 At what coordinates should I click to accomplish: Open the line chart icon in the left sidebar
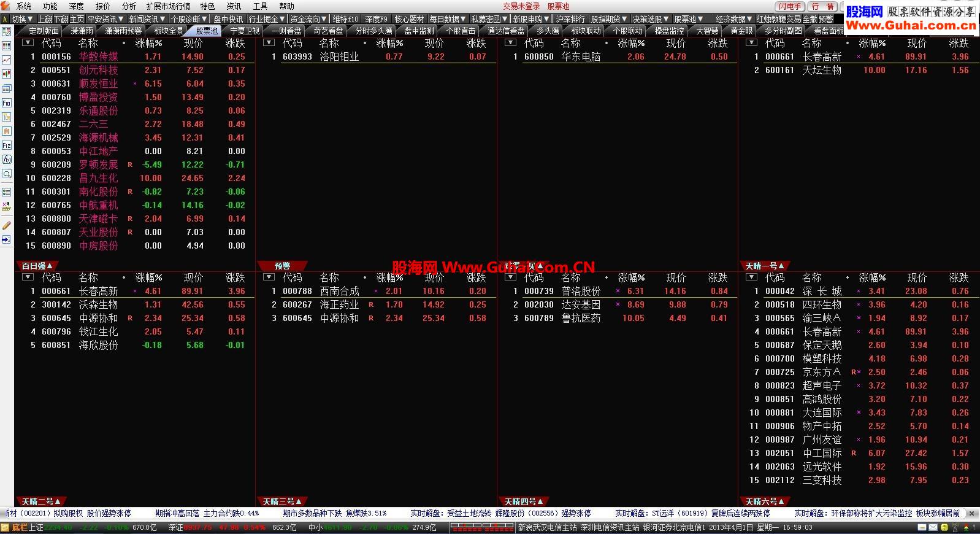6,60
